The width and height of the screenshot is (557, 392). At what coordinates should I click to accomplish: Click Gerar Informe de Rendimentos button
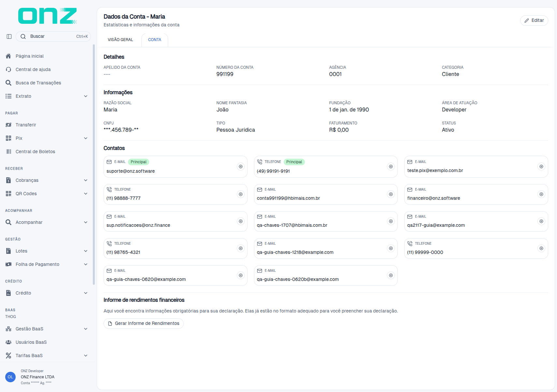coord(144,324)
